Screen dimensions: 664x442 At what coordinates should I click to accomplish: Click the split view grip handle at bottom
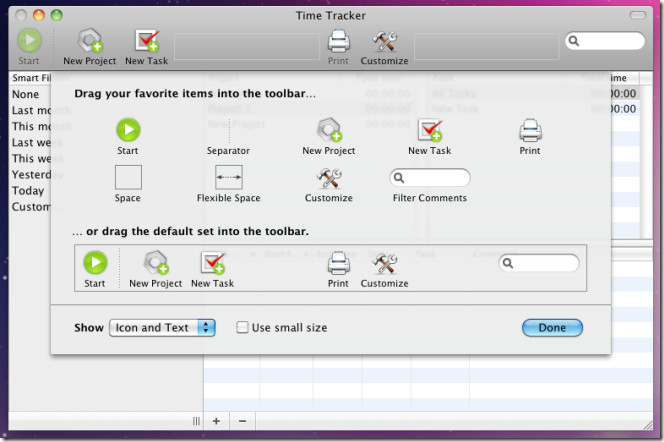point(196,421)
